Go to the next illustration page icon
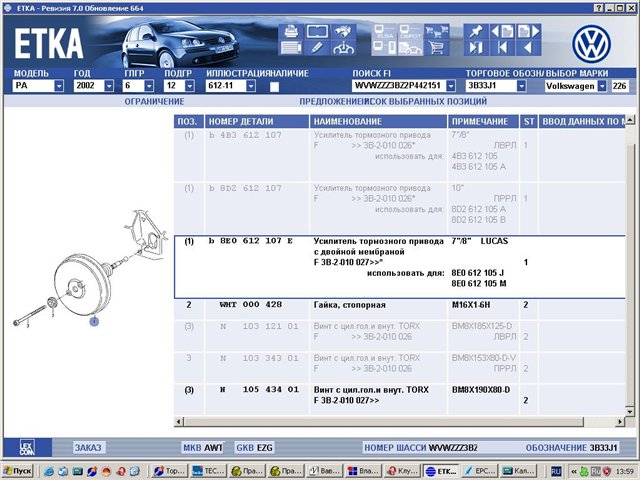Screen dimensions: 640x480 coord(528,31)
